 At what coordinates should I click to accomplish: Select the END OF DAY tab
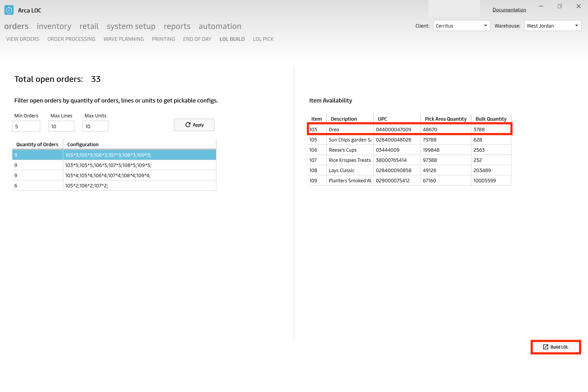coord(197,39)
